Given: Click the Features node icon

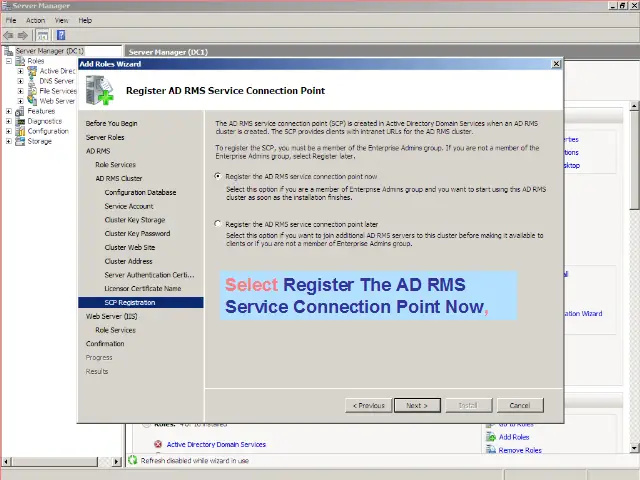Looking at the screenshot, I should point(20,111).
